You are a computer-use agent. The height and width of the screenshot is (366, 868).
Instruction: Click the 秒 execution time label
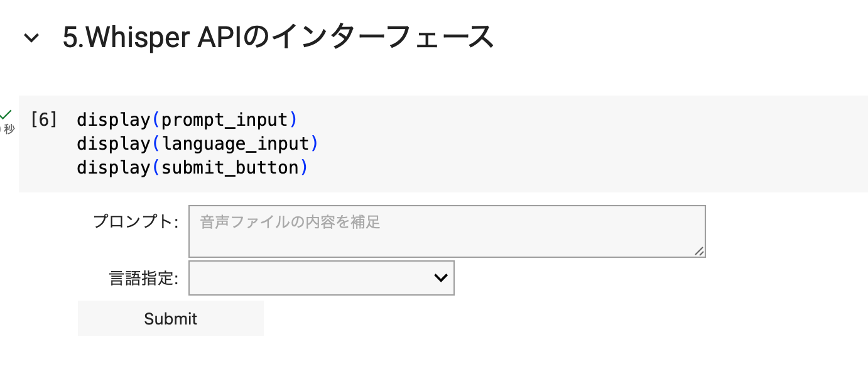pos(9,130)
